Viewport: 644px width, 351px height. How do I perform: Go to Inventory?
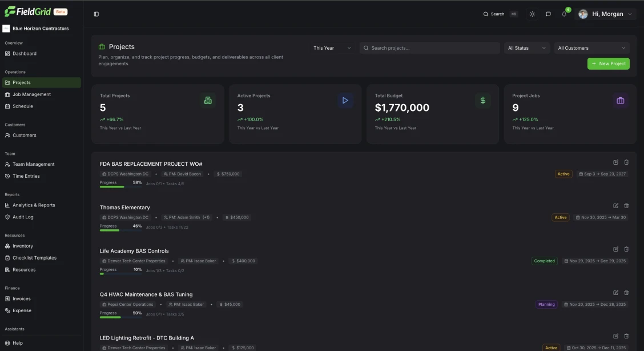(x=41, y=246)
